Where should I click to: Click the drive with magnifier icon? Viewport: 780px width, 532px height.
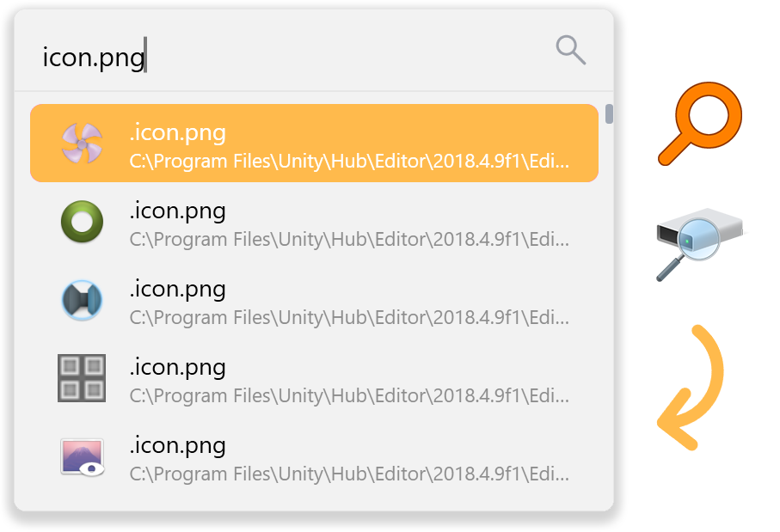pyautogui.click(x=702, y=244)
